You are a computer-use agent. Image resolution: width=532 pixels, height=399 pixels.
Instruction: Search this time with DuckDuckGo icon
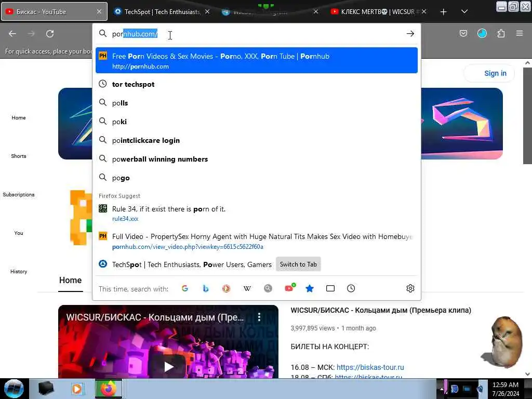tap(226, 288)
